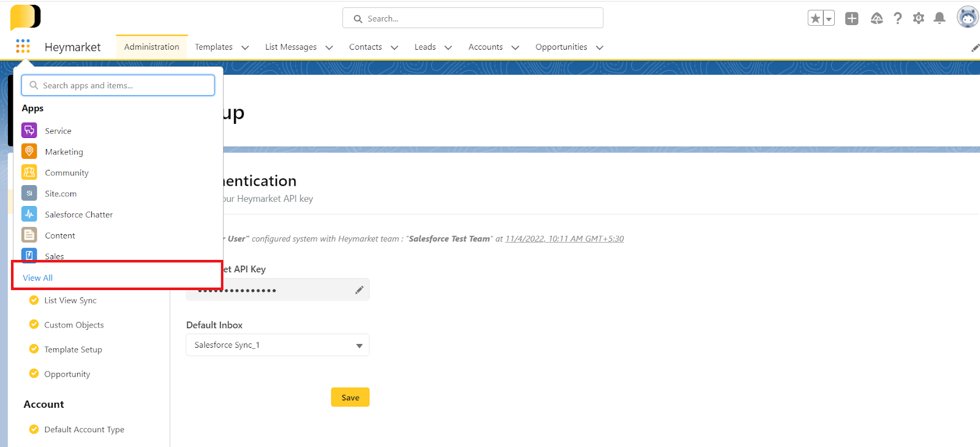The image size is (980, 447).
Task: Click the Service app icon
Action: [29, 131]
